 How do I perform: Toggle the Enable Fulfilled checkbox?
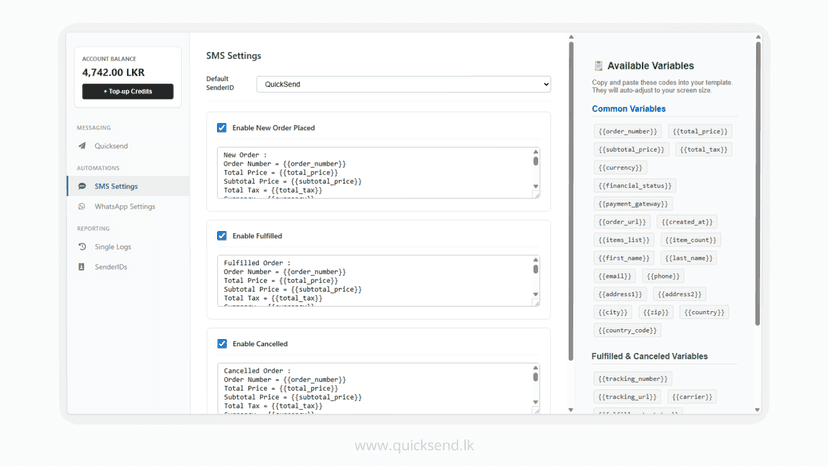point(222,236)
